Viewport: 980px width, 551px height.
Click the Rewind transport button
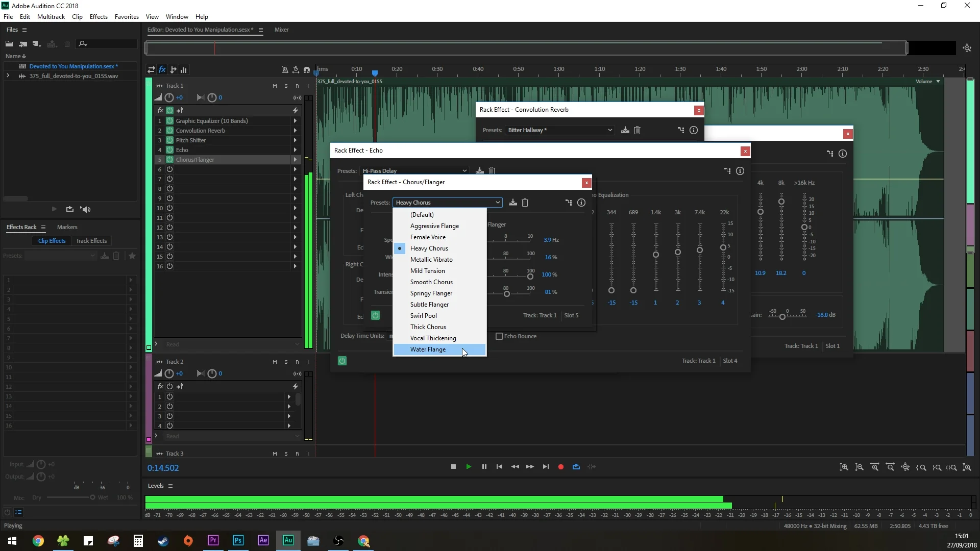[515, 467]
